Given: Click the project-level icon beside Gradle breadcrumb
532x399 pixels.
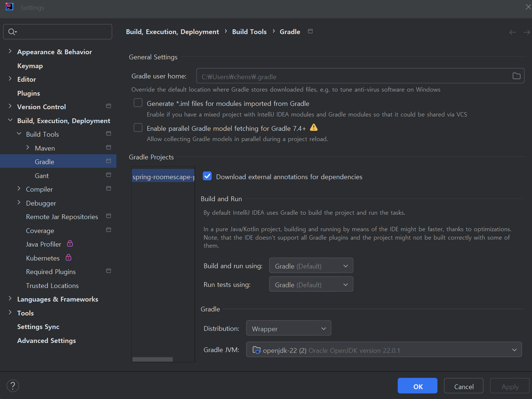Looking at the screenshot, I should click(310, 31).
